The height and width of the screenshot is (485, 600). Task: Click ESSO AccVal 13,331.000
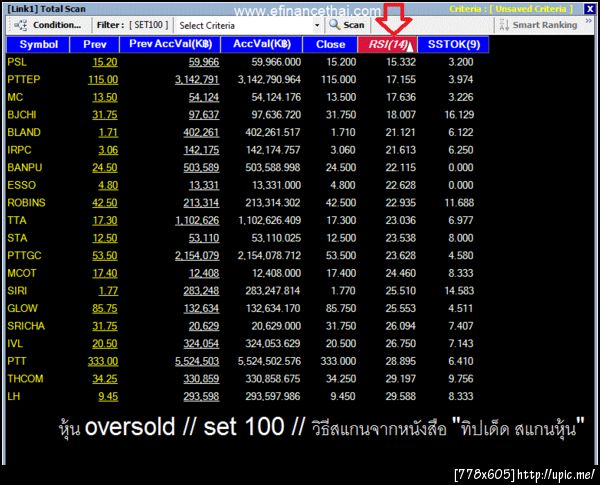click(276, 185)
